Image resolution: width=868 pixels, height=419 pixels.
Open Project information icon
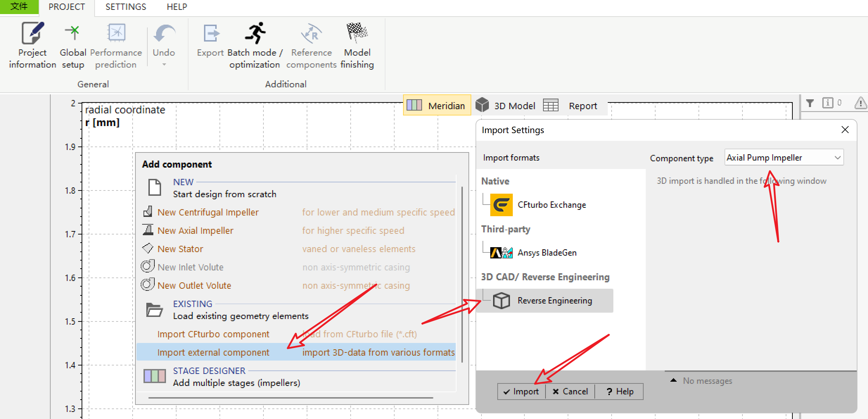click(x=32, y=33)
